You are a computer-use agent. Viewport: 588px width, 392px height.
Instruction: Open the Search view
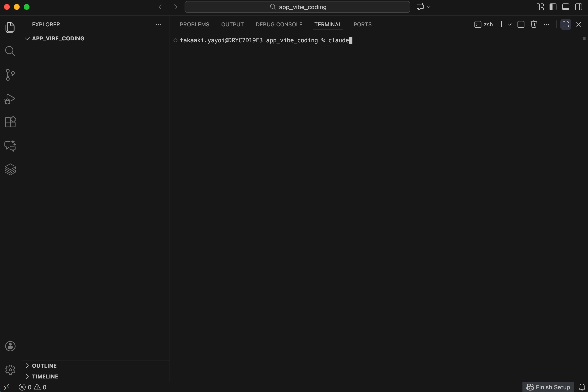tap(10, 51)
